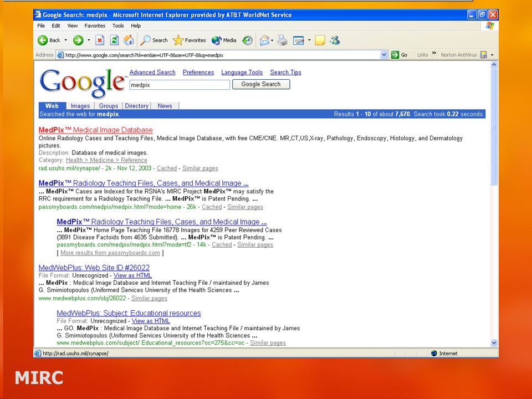Image resolution: width=532 pixels, height=399 pixels.
Task: Click the medpix search input field
Action: coord(180,85)
